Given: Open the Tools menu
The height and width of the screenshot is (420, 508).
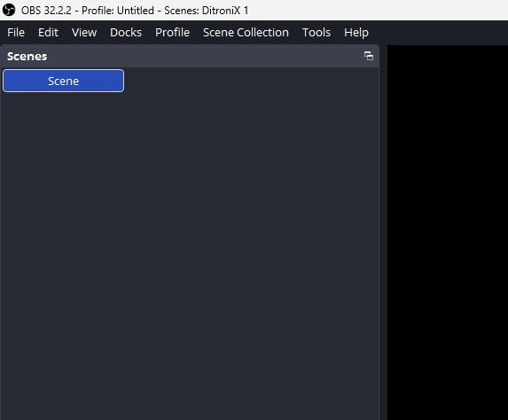Looking at the screenshot, I should (317, 33).
